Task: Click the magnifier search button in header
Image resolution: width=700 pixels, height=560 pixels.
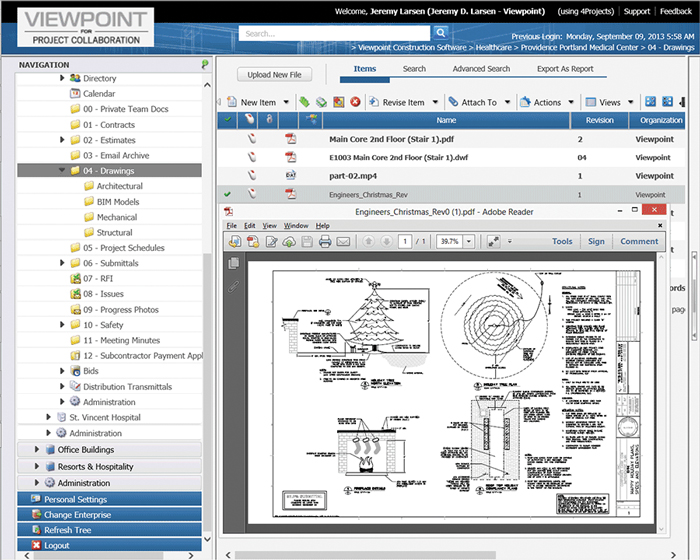Action: 440,33
